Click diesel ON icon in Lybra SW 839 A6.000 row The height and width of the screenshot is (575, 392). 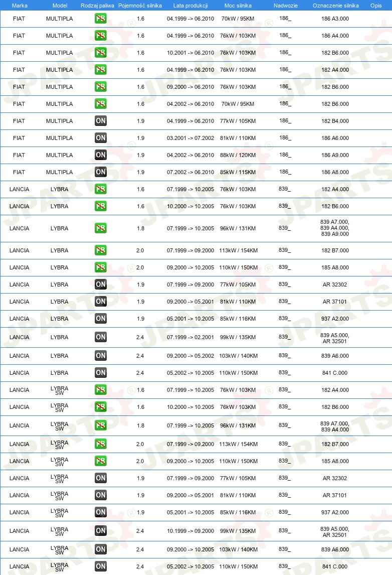tap(100, 549)
